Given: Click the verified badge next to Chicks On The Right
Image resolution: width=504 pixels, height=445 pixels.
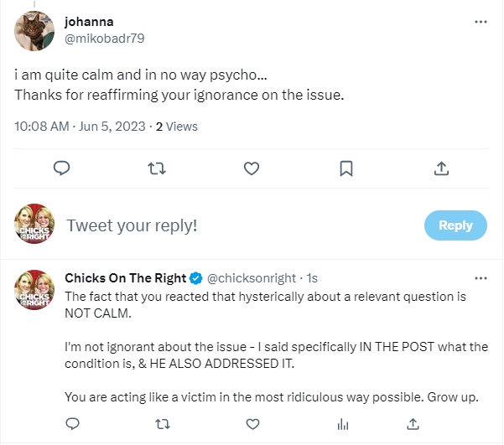Looking at the screenshot, I should [195, 277].
